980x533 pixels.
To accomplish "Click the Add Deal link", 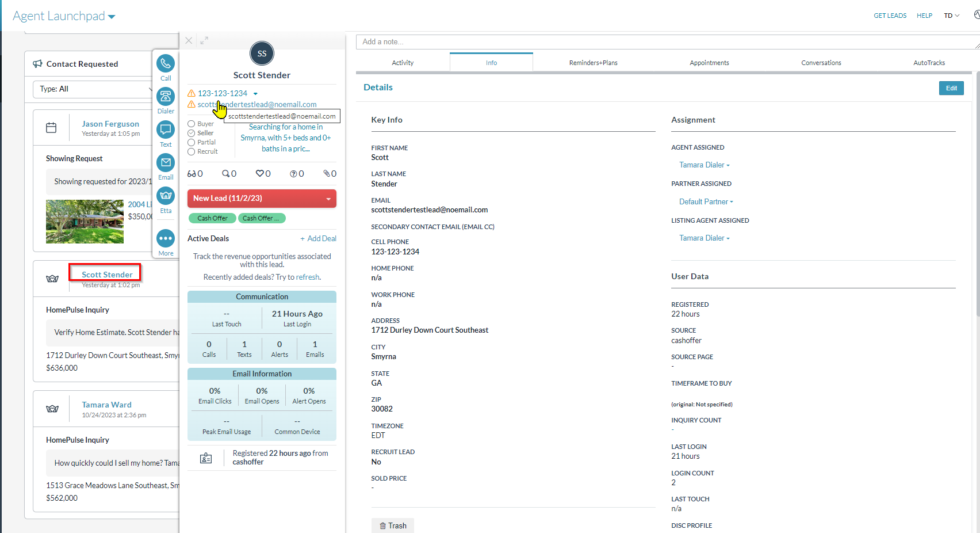I will (x=318, y=238).
